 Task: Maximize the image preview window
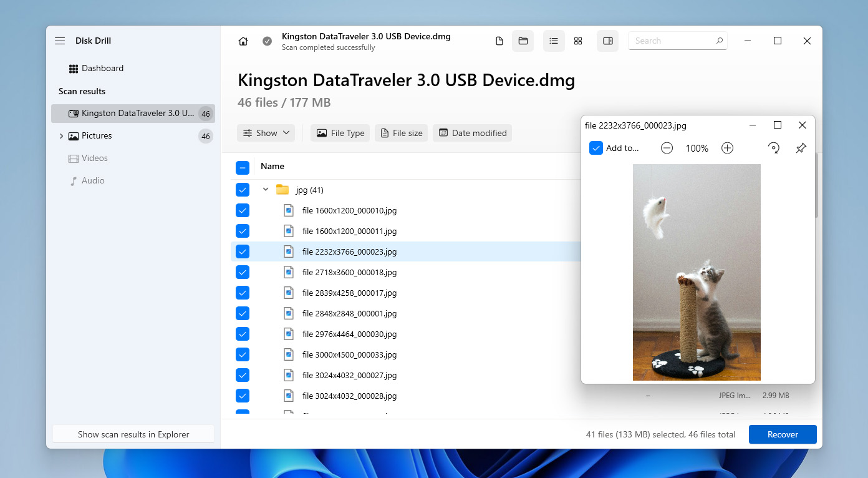coord(778,125)
